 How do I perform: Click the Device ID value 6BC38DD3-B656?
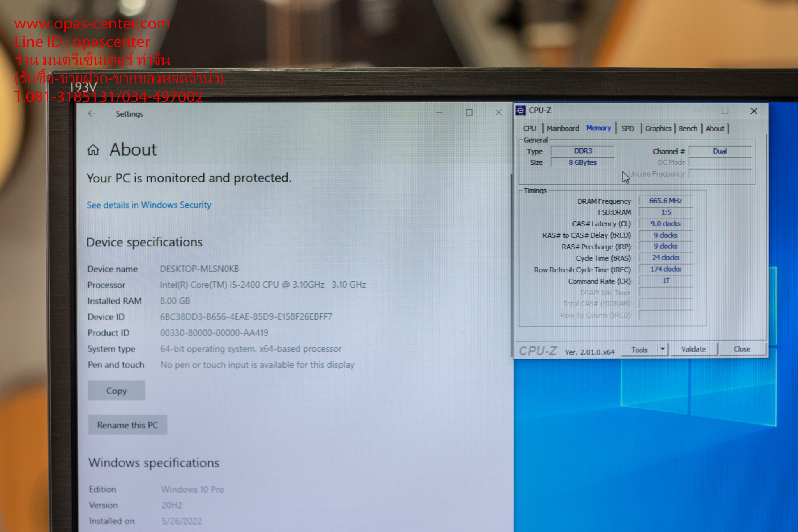click(246, 316)
